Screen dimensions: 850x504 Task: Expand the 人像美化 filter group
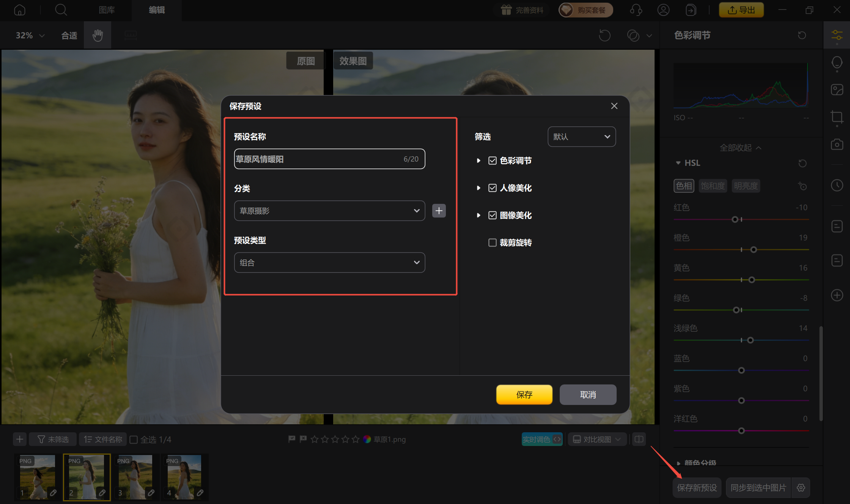[x=479, y=188]
